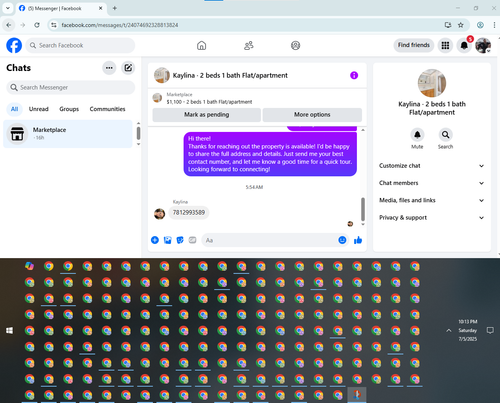Open the Facebook menu grid icon
This screenshot has height=403, width=500.
coord(445,45)
